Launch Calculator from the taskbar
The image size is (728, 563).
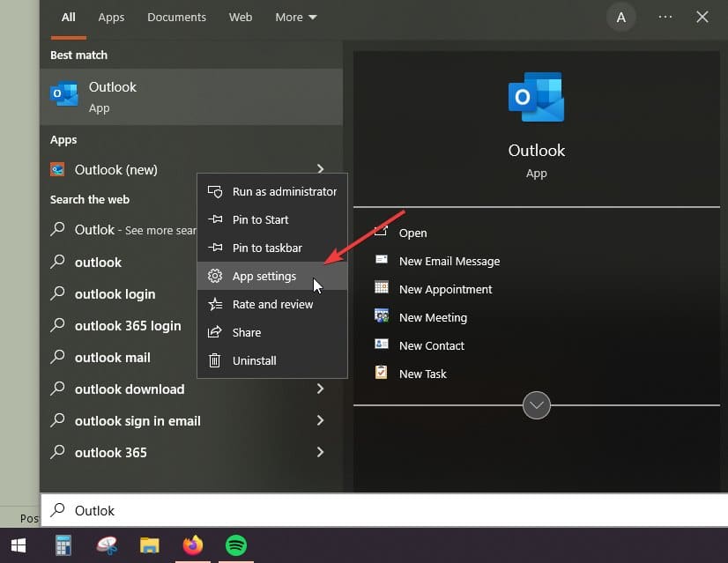pos(63,545)
